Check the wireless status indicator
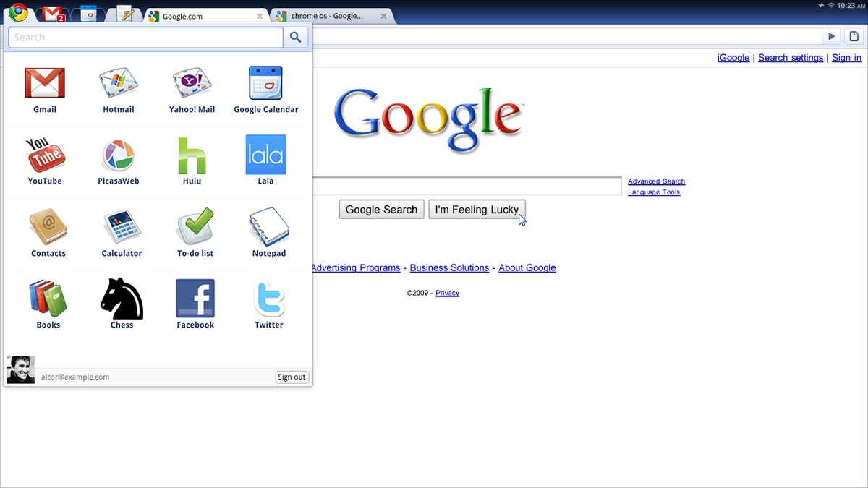This screenshot has width=868, height=488. click(830, 6)
